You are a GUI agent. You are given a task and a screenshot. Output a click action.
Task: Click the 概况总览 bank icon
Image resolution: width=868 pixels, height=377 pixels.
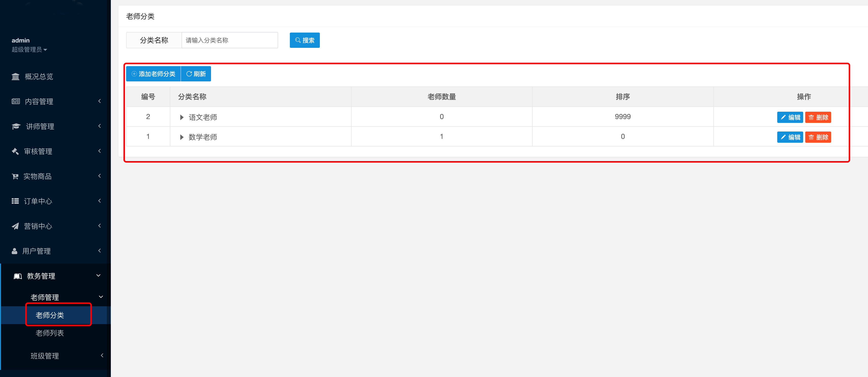click(16, 77)
